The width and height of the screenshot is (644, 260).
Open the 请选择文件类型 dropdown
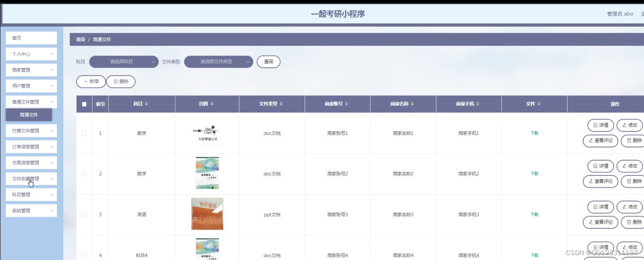[x=219, y=61]
